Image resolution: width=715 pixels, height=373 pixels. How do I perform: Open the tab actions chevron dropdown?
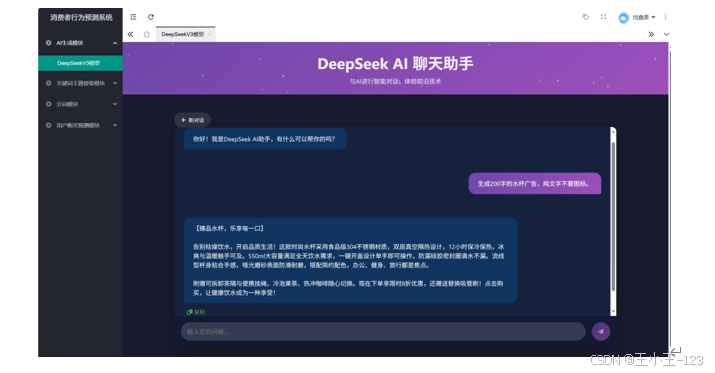[666, 34]
